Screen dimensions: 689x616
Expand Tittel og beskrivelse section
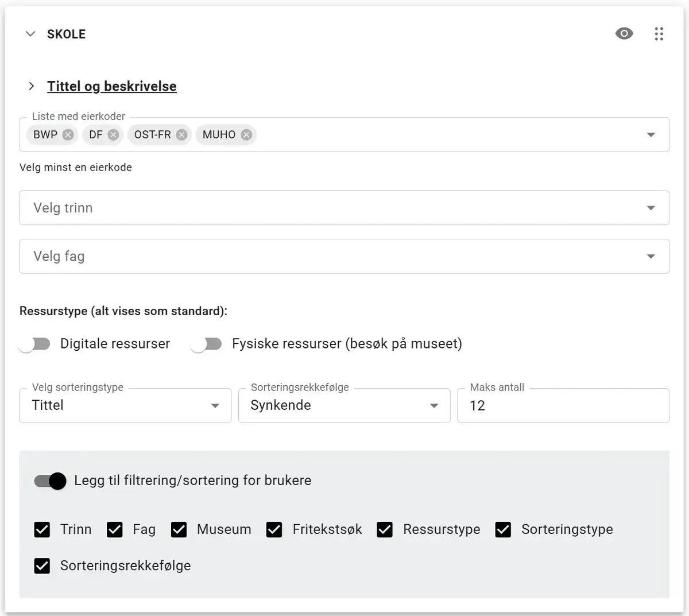[x=32, y=86]
